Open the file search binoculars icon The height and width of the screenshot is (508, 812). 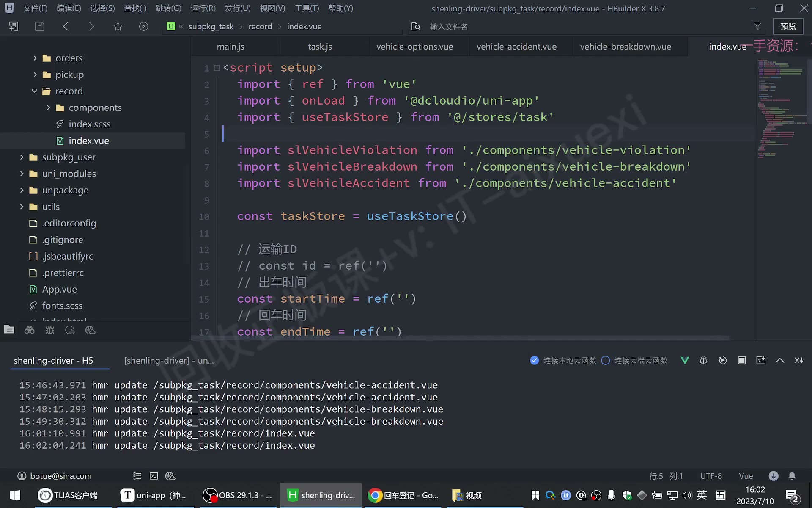30,330
